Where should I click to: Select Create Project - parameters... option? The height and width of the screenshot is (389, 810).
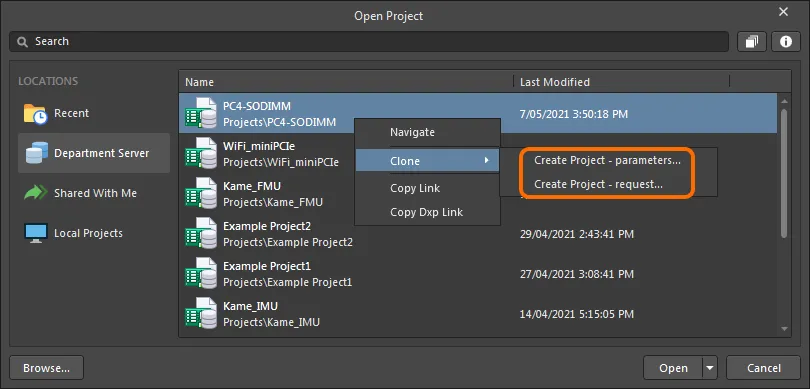coord(607,161)
